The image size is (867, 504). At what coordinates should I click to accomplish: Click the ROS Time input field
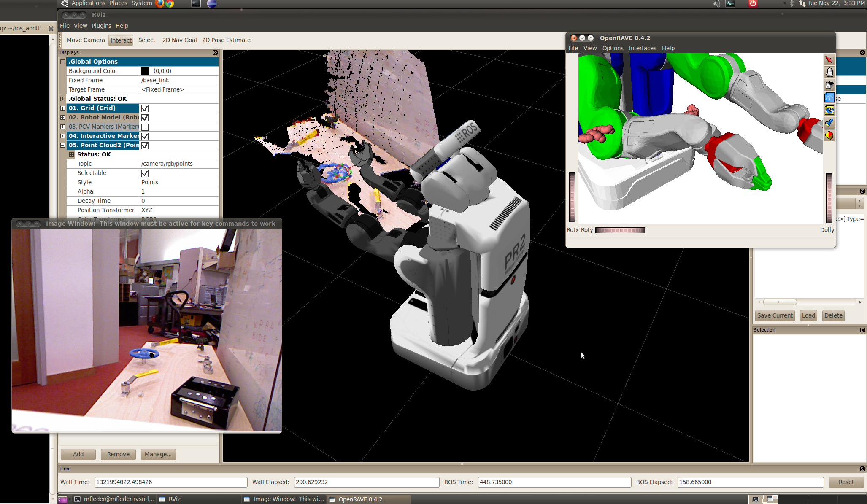tap(554, 482)
